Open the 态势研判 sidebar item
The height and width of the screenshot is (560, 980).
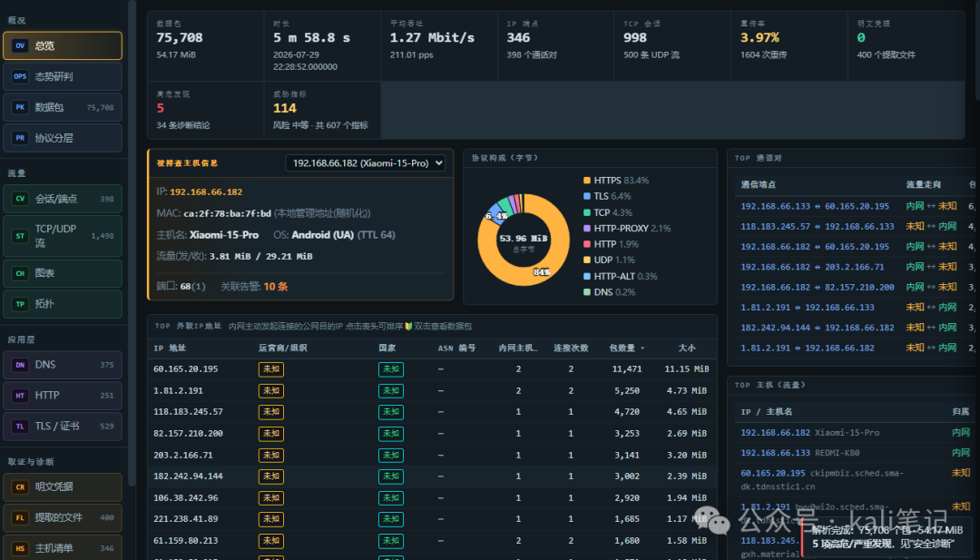click(63, 76)
